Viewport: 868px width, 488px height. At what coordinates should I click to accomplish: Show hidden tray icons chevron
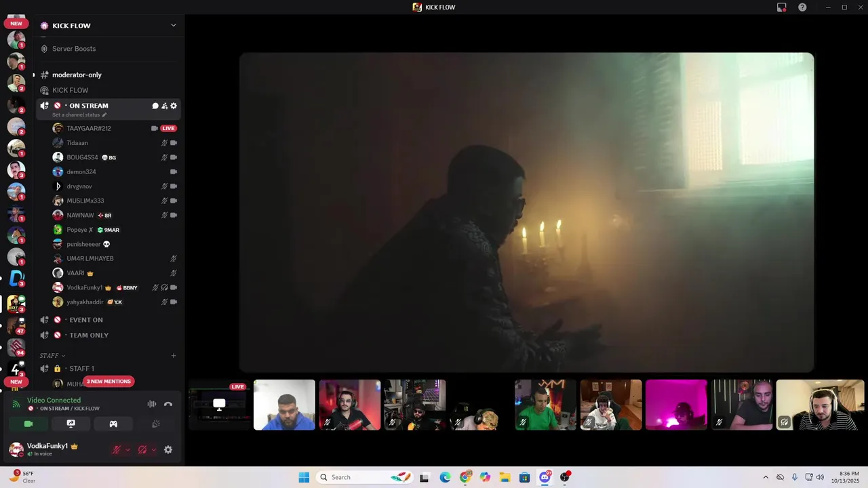point(766,477)
